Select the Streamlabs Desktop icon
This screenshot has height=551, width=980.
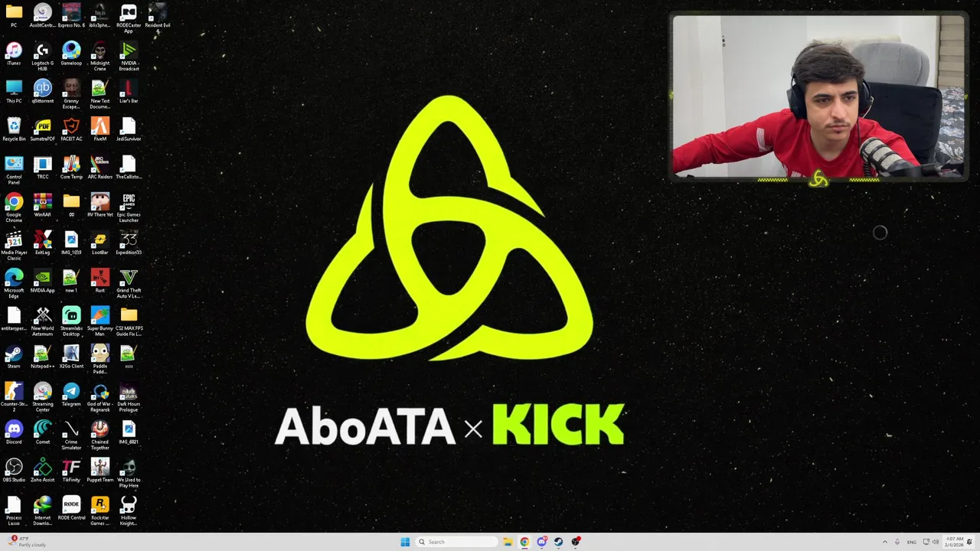pyautogui.click(x=71, y=321)
